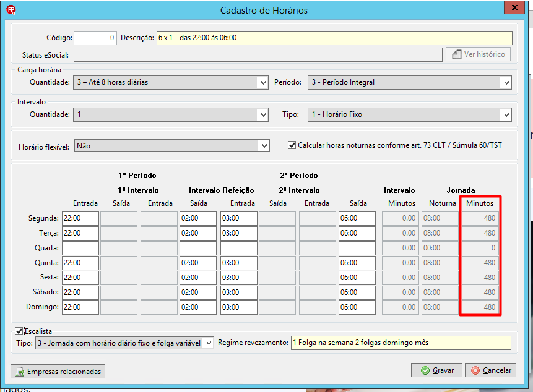533x392 pixels.
Task: Click the Status eSocial field
Action: coord(258,54)
